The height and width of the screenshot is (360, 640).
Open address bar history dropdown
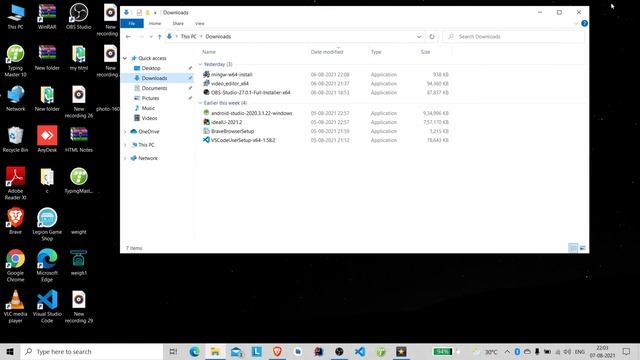tap(419, 36)
